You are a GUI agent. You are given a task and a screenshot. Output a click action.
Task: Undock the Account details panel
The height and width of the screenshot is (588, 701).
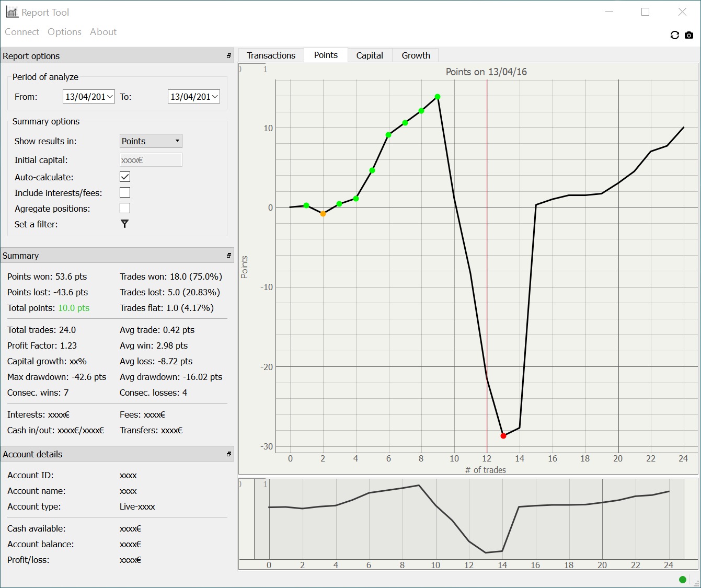(229, 454)
